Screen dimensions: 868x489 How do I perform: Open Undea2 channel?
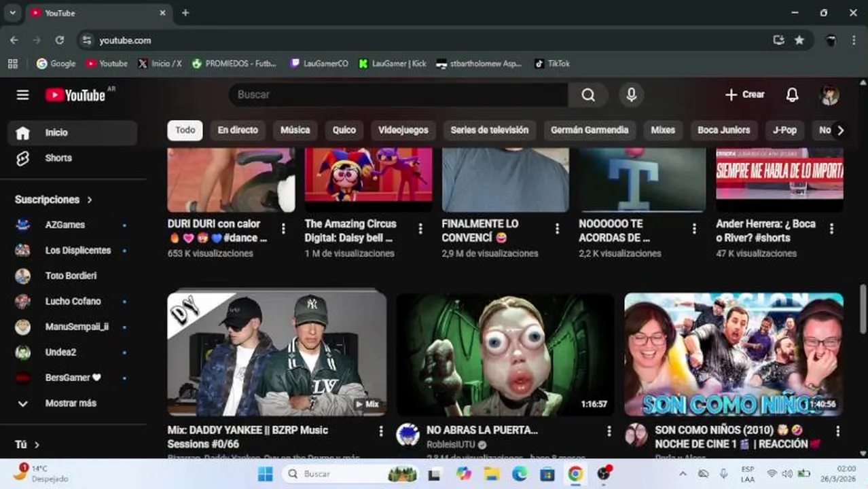click(72, 352)
